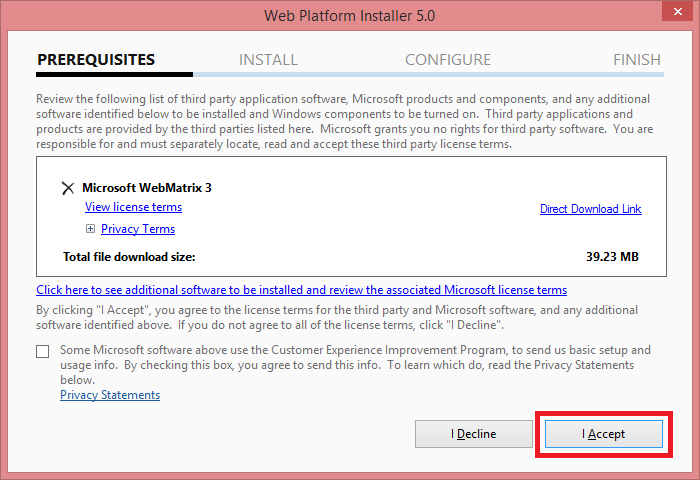This screenshot has width=700, height=480.
Task: Open View license terms link
Action: pos(133,207)
